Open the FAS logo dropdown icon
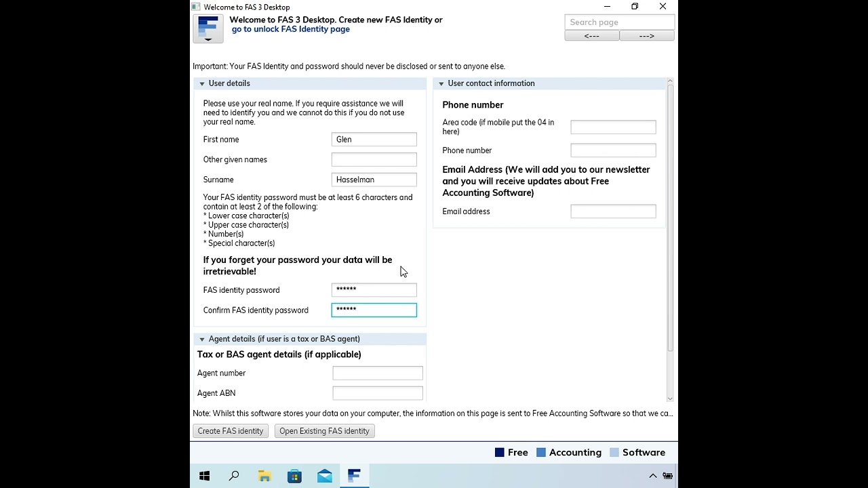Viewport: 868px width, 488px height. [208, 29]
